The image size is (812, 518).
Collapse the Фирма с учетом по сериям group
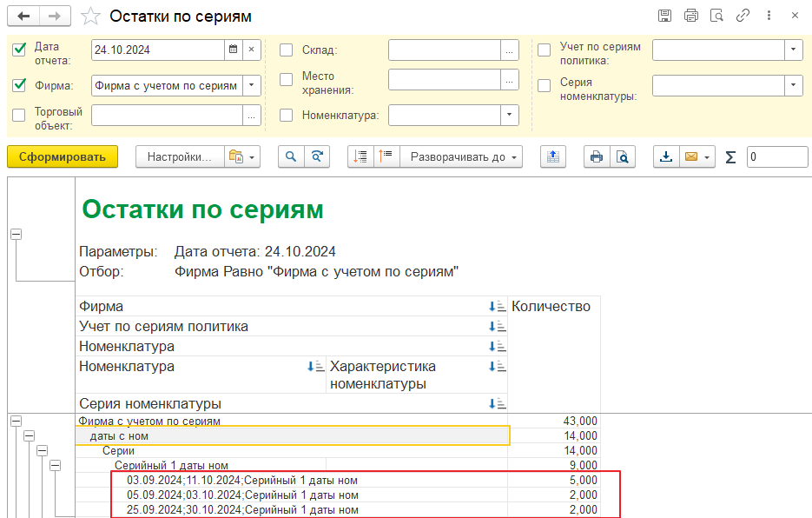pos(16,421)
